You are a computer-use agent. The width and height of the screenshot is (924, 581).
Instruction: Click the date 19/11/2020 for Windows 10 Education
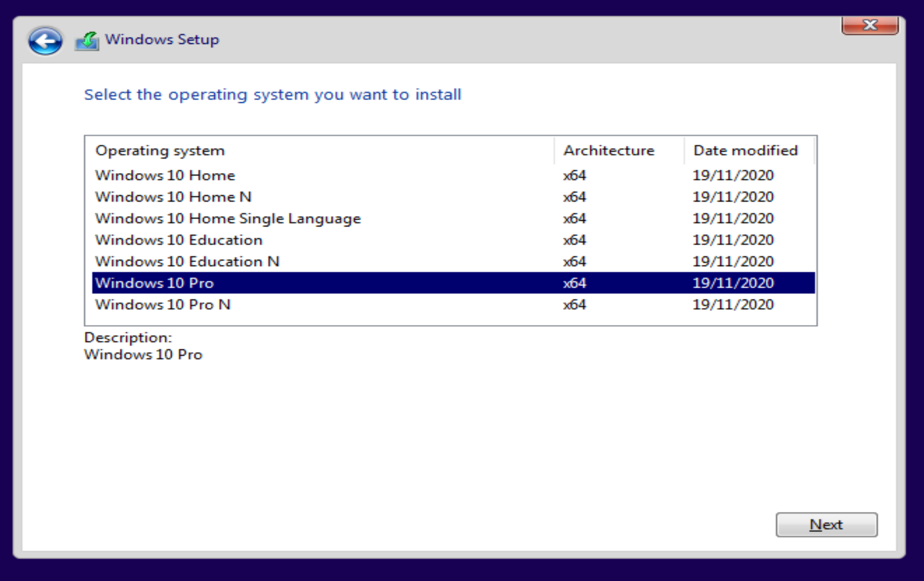pyautogui.click(x=733, y=240)
